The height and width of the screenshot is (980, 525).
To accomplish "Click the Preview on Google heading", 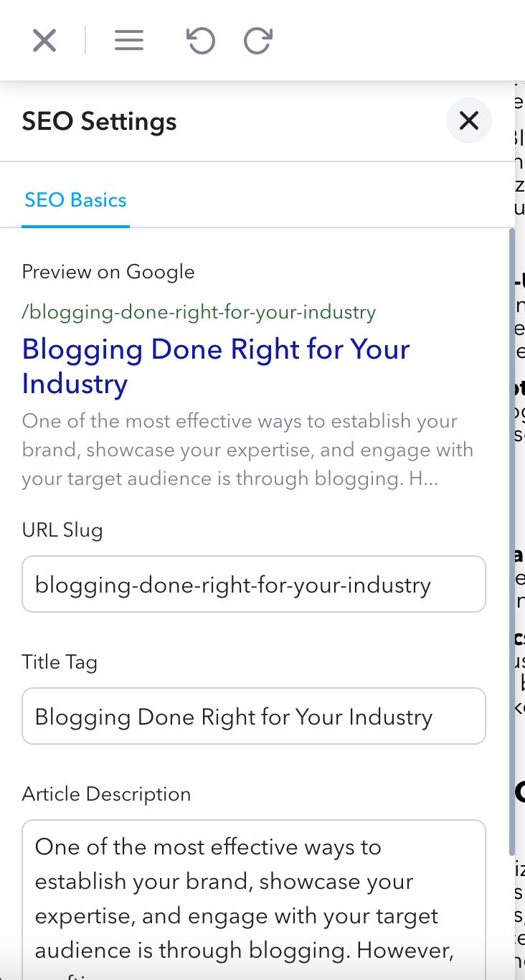I will 108,272.
